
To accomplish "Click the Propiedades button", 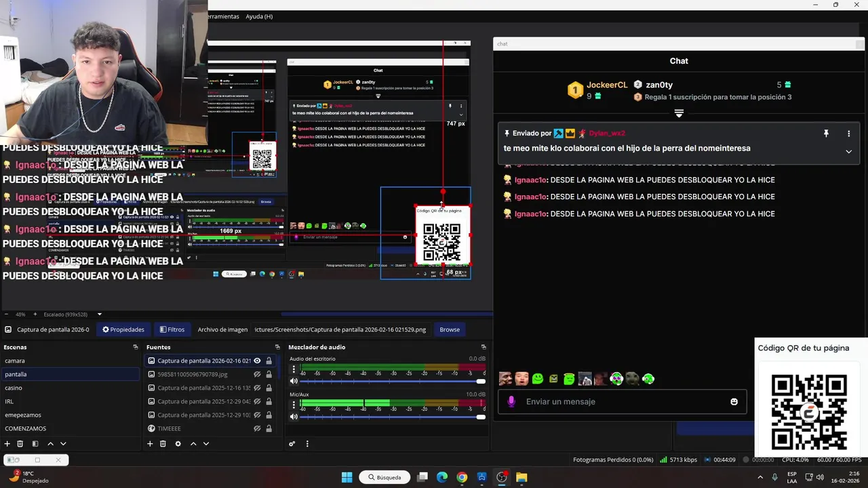I will pos(123,329).
